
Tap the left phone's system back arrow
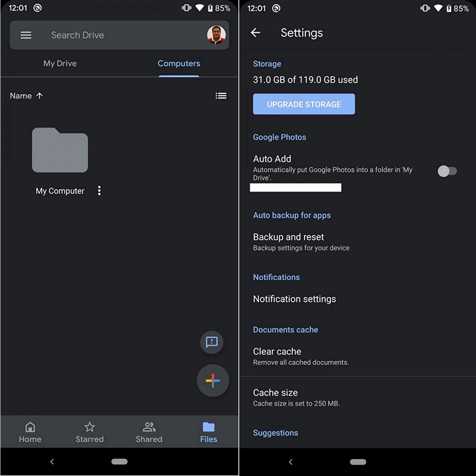pyautogui.click(x=52, y=462)
